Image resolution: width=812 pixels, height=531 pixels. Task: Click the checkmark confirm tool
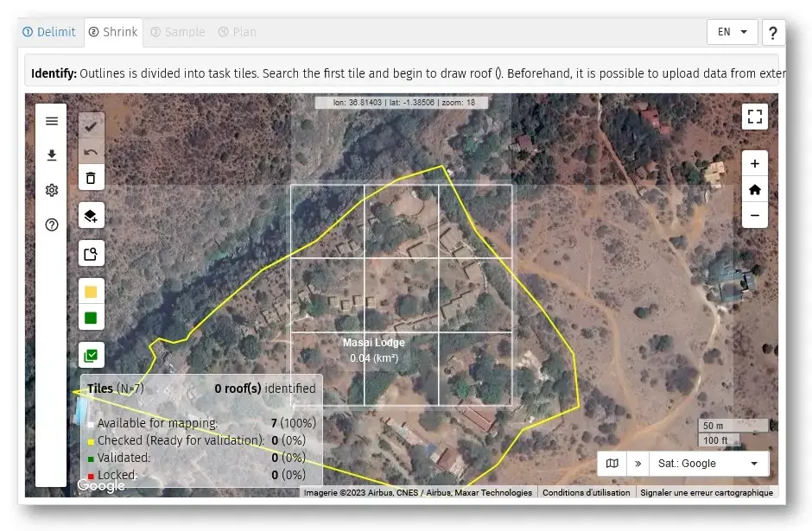click(91, 126)
